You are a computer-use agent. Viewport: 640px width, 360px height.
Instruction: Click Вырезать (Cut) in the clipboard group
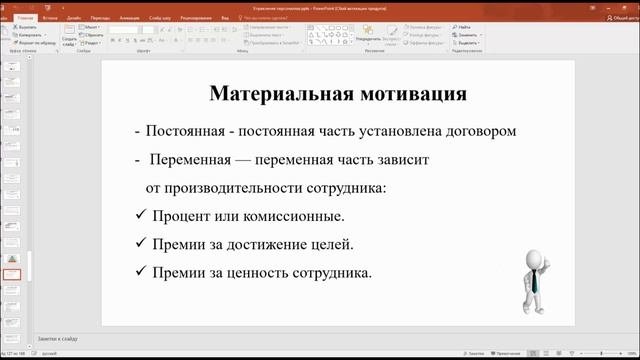(x=25, y=27)
